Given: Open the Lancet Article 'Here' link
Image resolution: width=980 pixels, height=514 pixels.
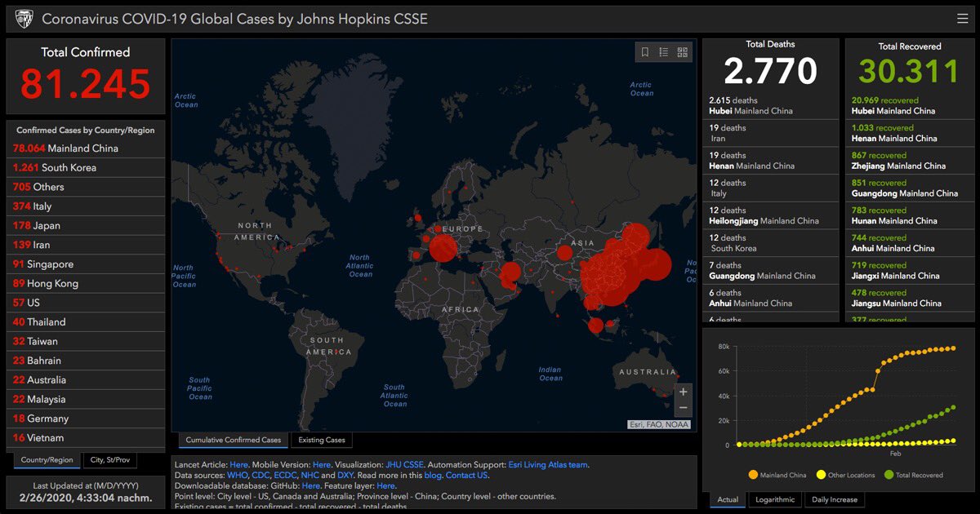Looking at the screenshot, I should (238, 465).
